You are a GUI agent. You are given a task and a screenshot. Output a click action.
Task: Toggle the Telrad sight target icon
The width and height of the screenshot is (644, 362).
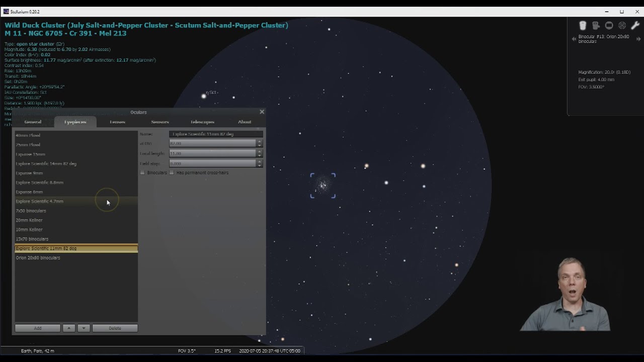click(622, 26)
